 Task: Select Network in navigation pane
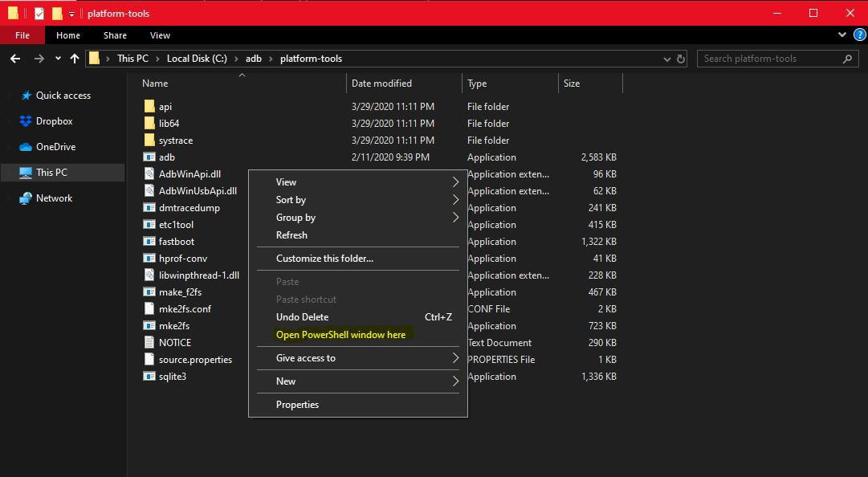[63, 198]
